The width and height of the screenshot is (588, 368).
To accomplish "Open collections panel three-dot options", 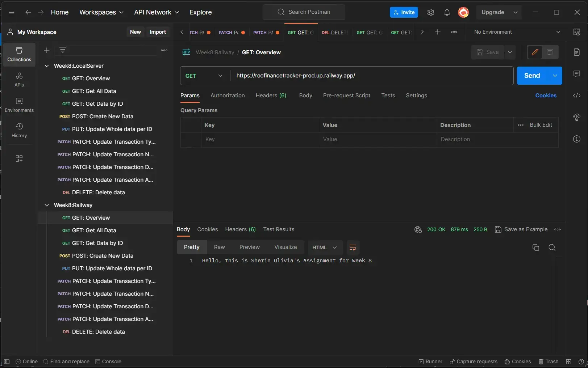I will [164, 50].
